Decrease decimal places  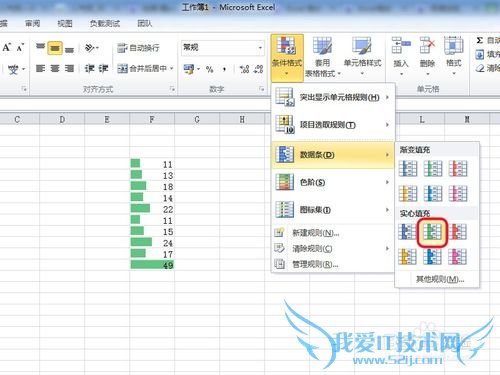pos(259,69)
